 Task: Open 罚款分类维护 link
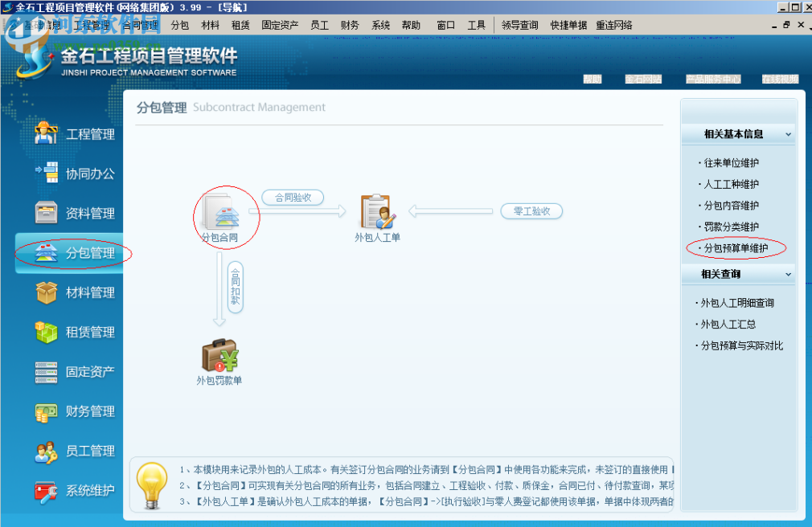pos(731,227)
